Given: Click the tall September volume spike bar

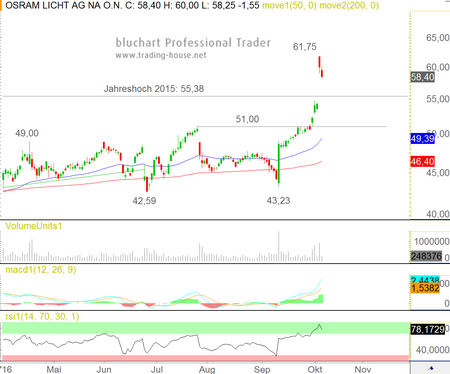Looking at the screenshot, I should pos(279,246).
